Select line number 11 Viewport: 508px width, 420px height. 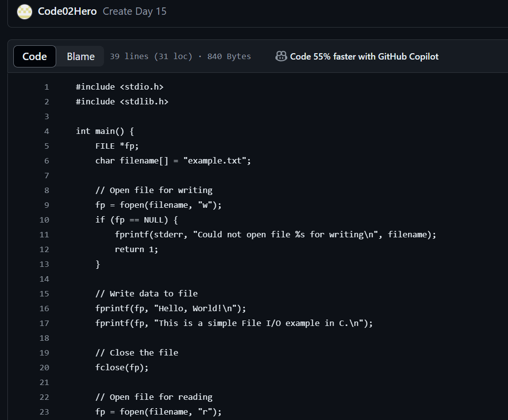pyautogui.click(x=44, y=235)
